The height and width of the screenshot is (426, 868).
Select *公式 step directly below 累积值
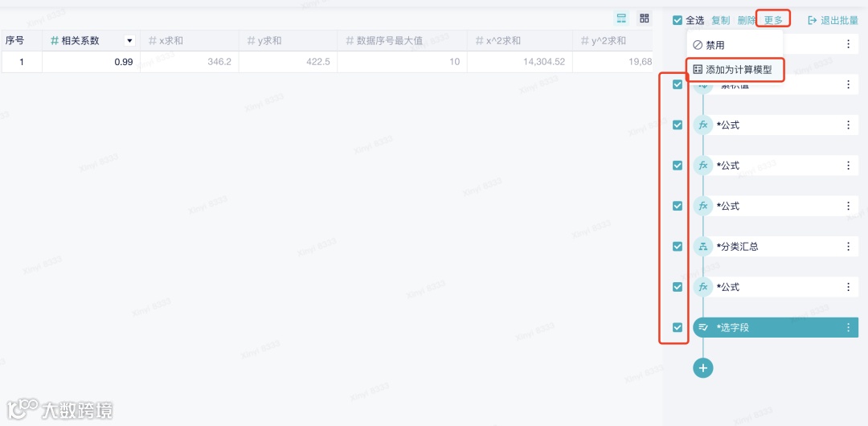[x=775, y=125]
